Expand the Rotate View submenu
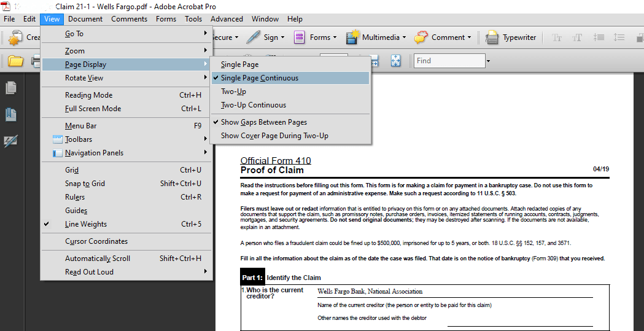Image resolution: width=644 pixels, height=331 pixels. [x=126, y=78]
